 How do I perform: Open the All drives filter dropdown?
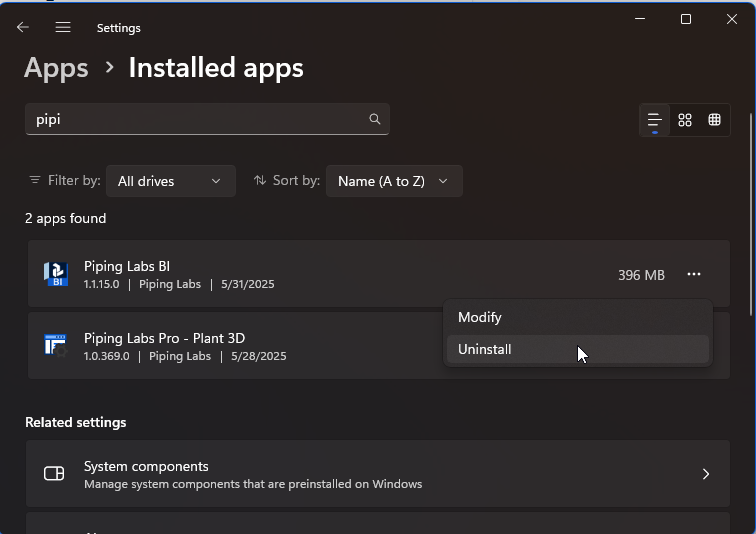[170, 181]
